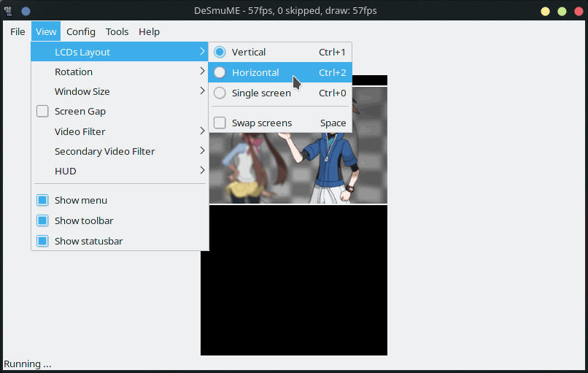
Task: Open the Config menu
Action: (81, 31)
